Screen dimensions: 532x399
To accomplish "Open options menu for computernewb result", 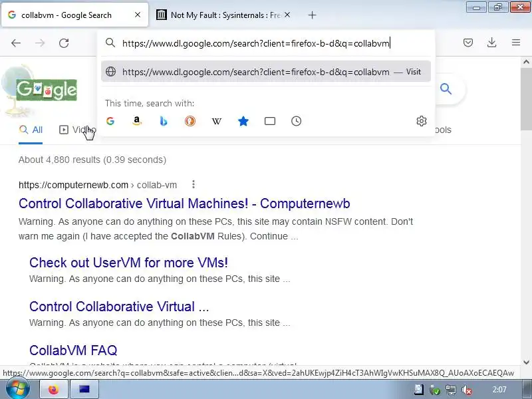I will (x=194, y=184).
